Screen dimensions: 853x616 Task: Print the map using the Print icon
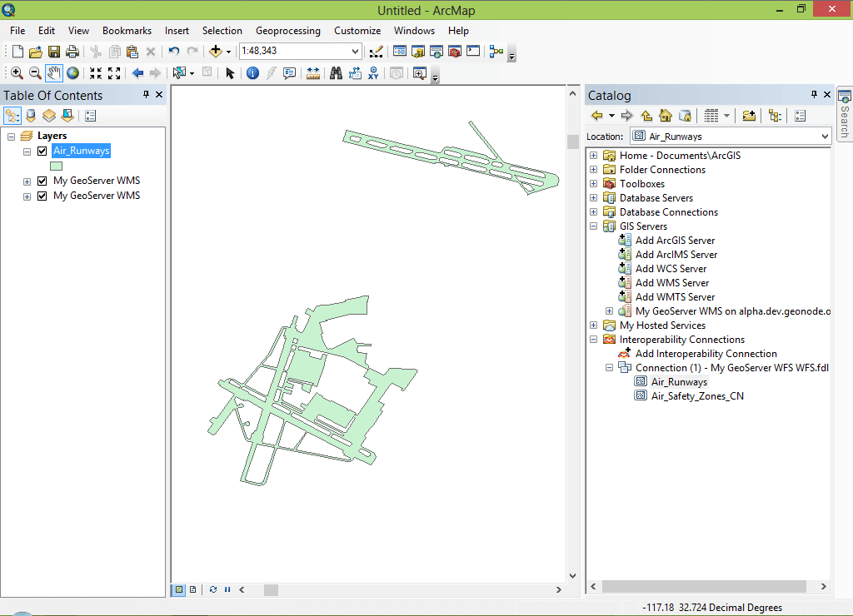tap(72, 52)
